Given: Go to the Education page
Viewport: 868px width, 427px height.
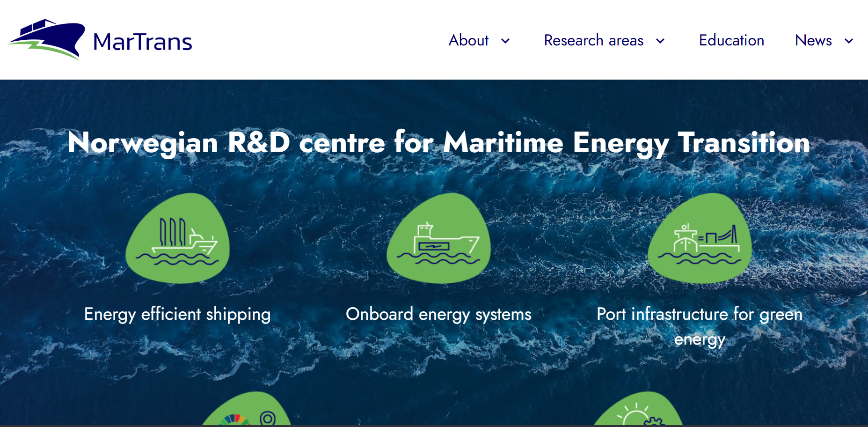Looking at the screenshot, I should click(x=731, y=41).
